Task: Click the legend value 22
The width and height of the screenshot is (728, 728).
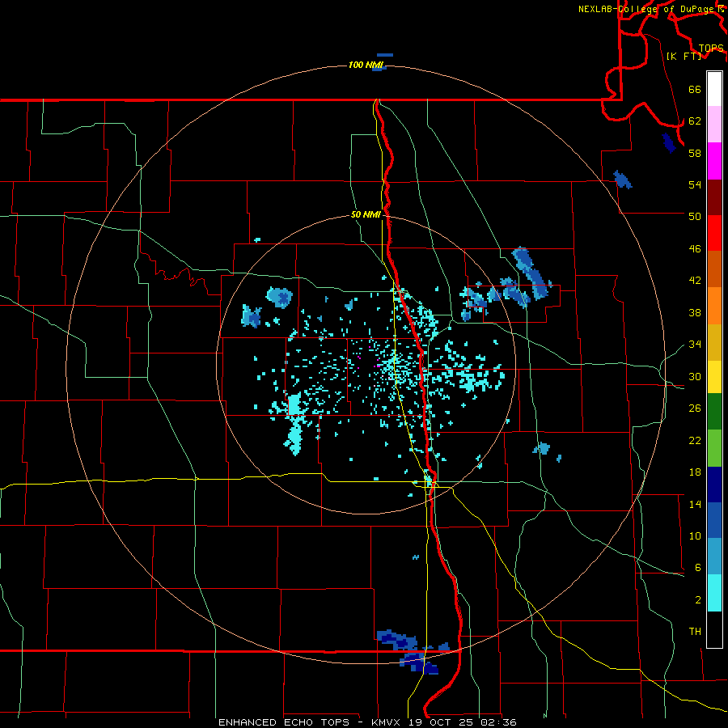Action: 695,440
